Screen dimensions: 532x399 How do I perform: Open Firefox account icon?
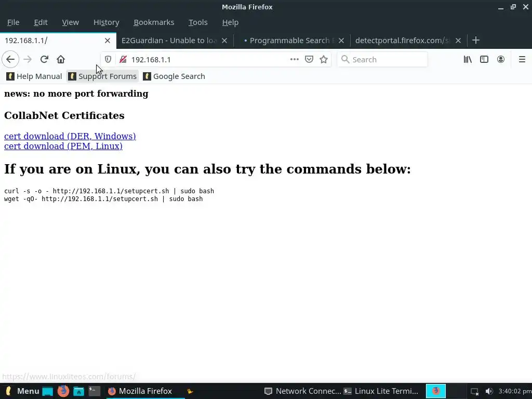coord(501,59)
